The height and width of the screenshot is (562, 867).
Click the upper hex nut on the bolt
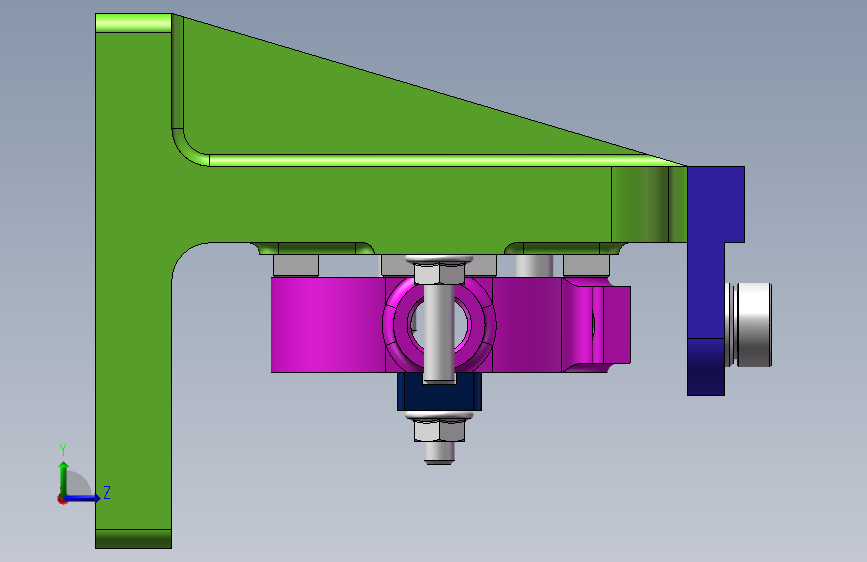(439, 274)
